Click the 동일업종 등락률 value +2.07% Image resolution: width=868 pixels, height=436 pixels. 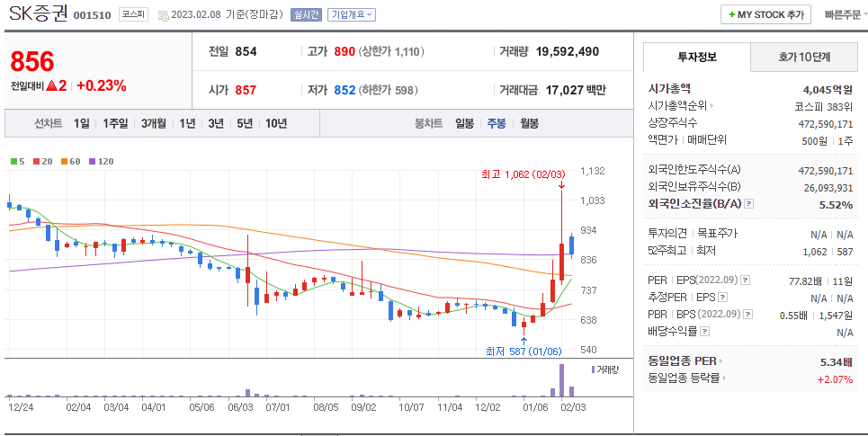click(835, 379)
